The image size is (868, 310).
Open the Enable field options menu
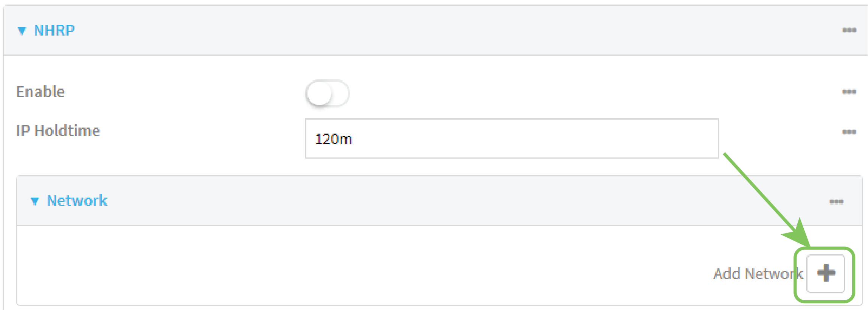click(849, 91)
